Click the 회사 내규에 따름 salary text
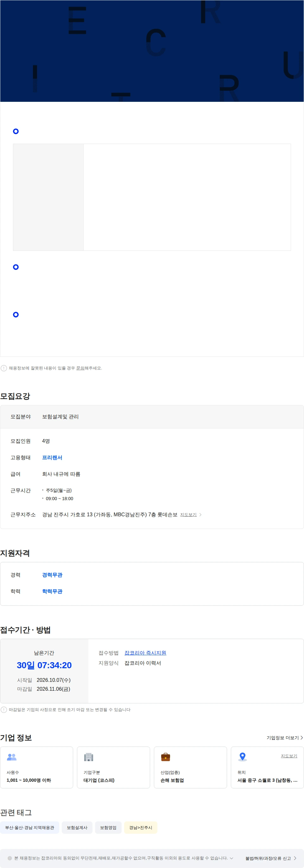Screen dimensions: 304x868 61,474
